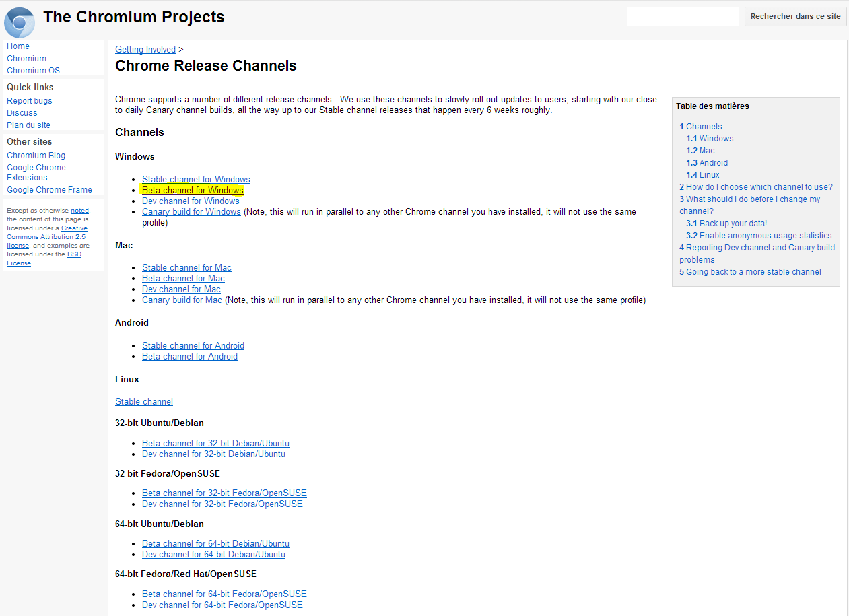Viewport: 849px width, 616px height.
Task: Click the site search input field
Action: (x=683, y=16)
